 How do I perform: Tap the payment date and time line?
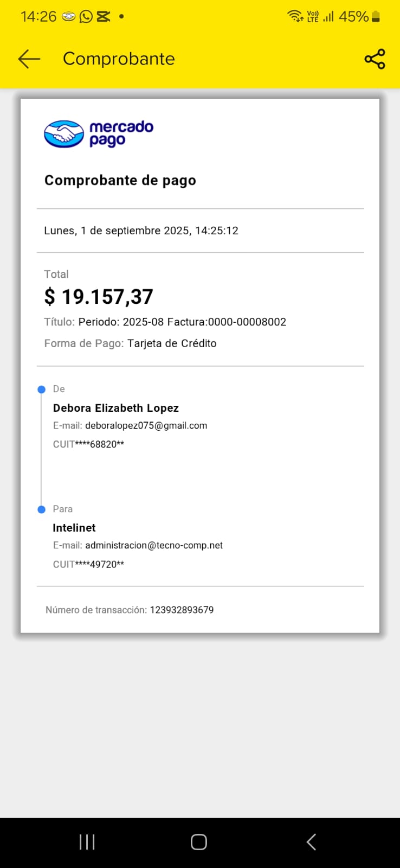[x=141, y=231]
